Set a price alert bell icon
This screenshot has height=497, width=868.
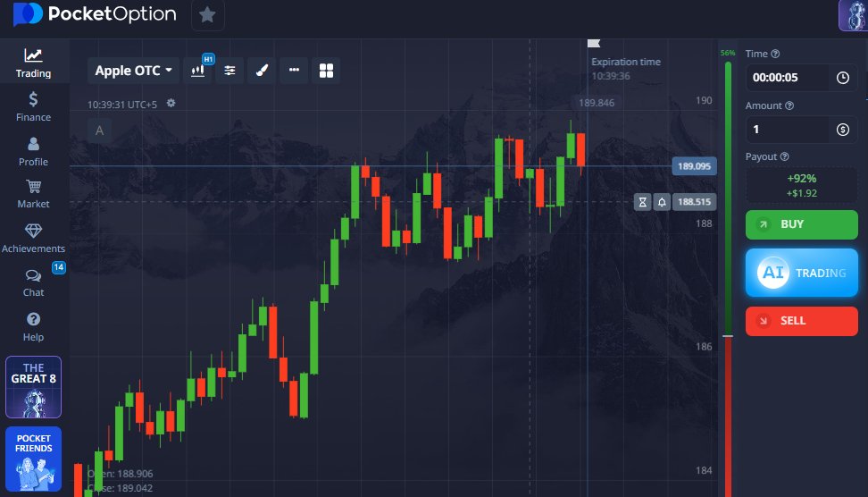click(662, 202)
